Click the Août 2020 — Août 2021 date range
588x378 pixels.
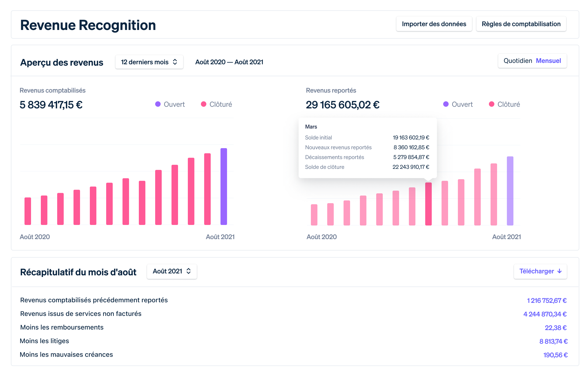229,62
